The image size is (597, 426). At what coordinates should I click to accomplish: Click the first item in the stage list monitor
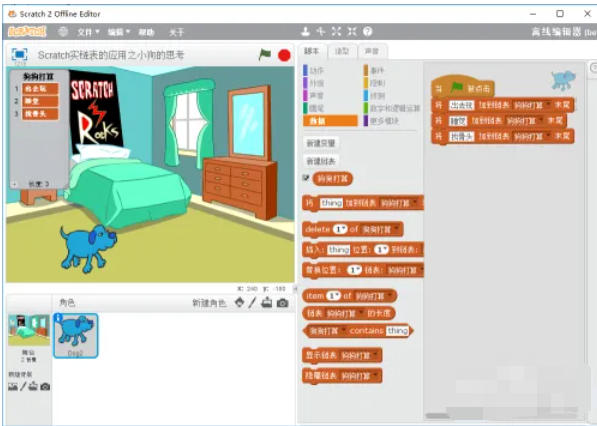[x=40, y=89]
